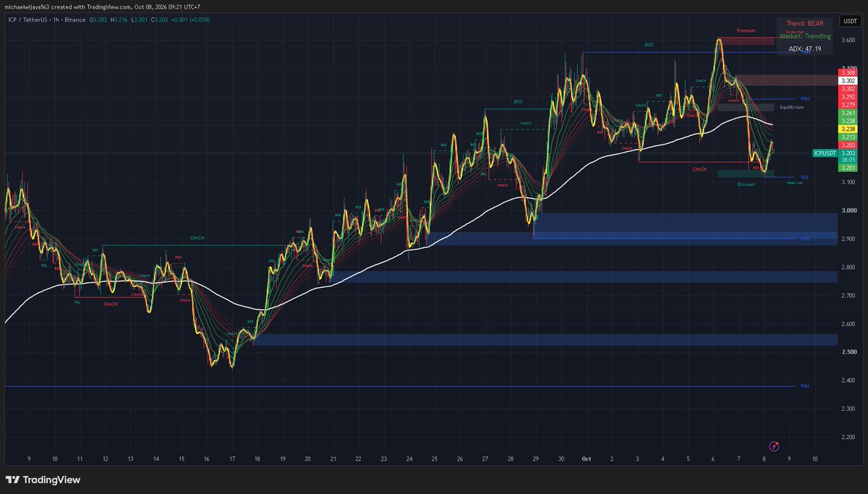Click the 17 date axis label
The image size is (868, 494).
tap(231, 459)
